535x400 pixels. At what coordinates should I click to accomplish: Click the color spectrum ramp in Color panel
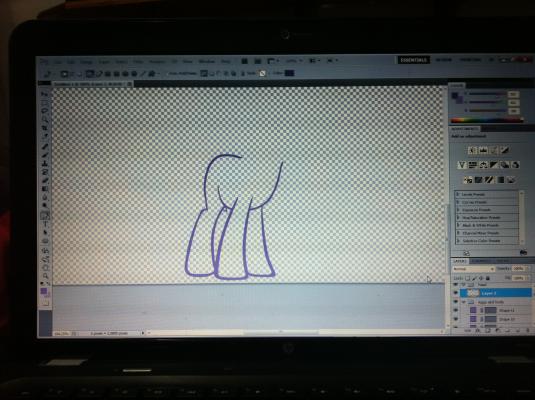[x=486, y=120]
